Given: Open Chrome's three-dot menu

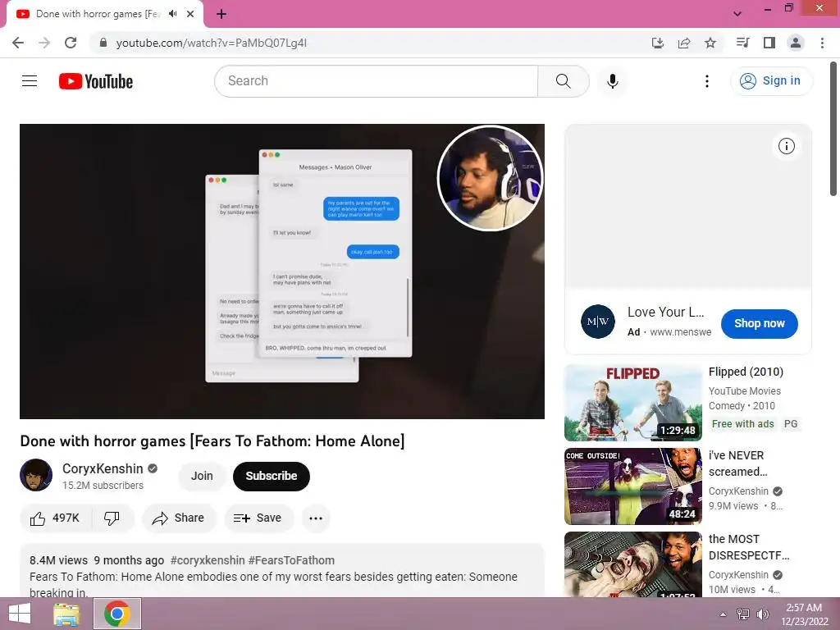Looking at the screenshot, I should tap(822, 43).
